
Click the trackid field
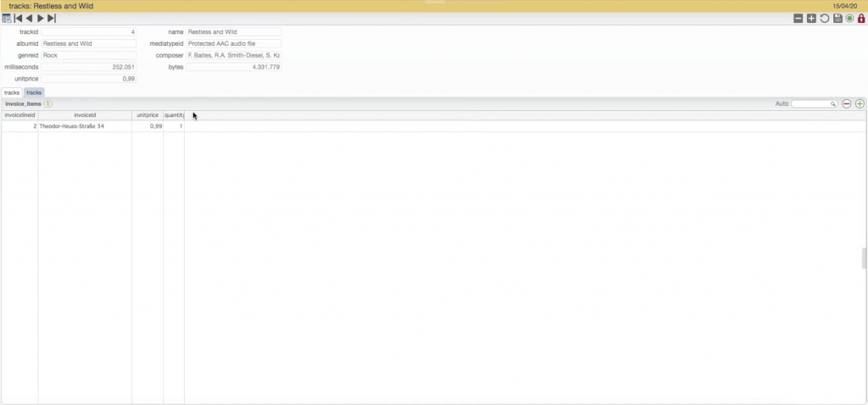tap(88, 32)
